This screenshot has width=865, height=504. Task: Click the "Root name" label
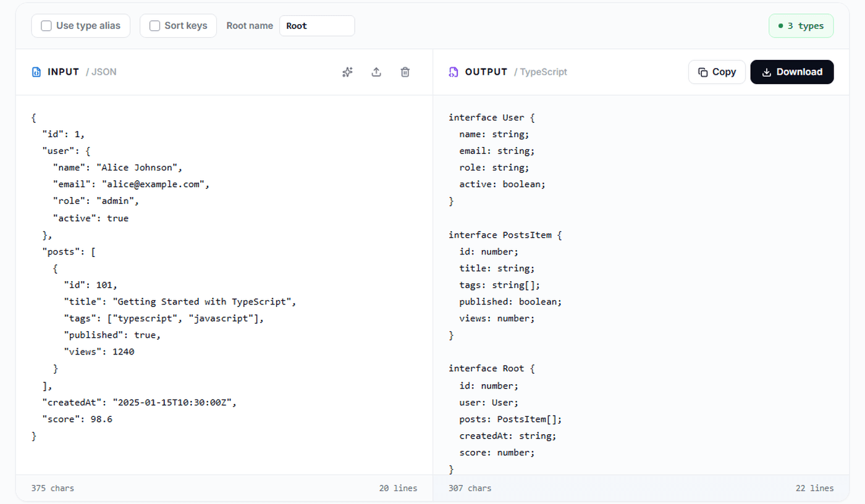(x=250, y=26)
